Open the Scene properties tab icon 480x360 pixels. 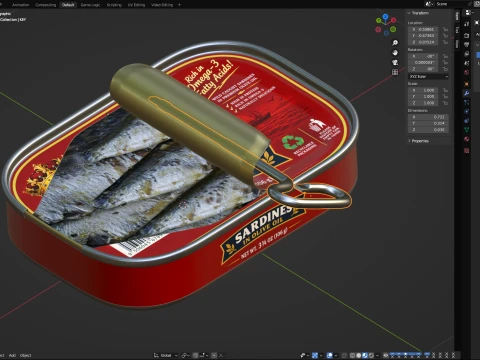[x=467, y=63]
